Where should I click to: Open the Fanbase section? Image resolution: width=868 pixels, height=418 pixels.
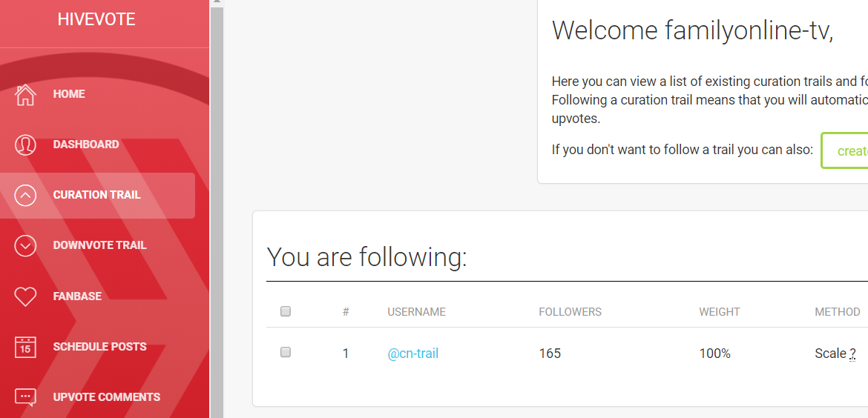77,296
